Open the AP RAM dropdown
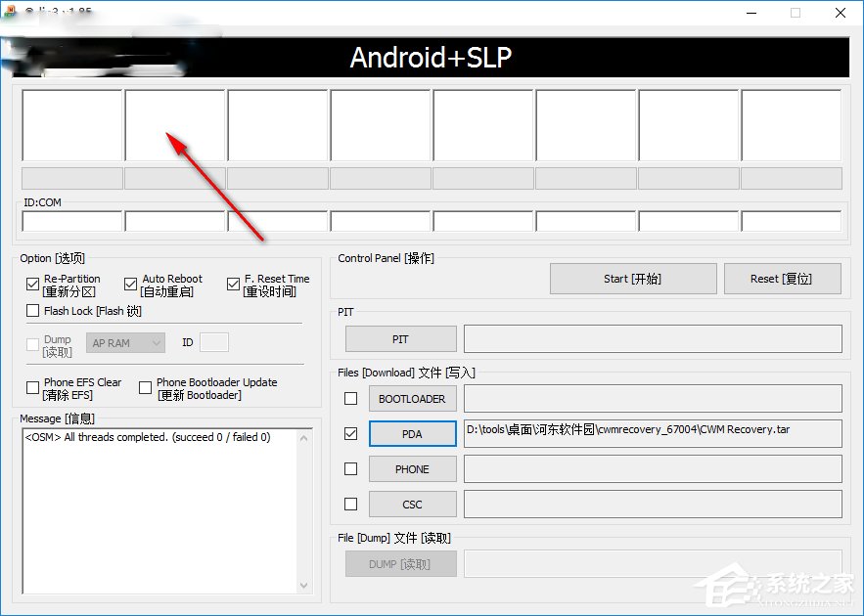This screenshot has width=864, height=616. pos(124,342)
